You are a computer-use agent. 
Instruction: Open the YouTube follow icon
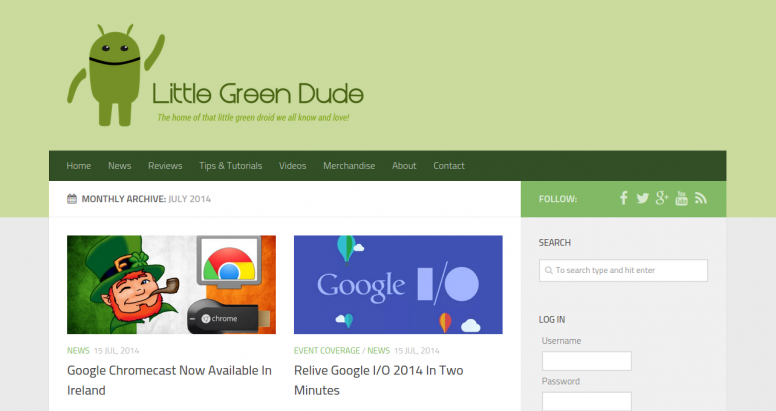click(x=681, y=198)
